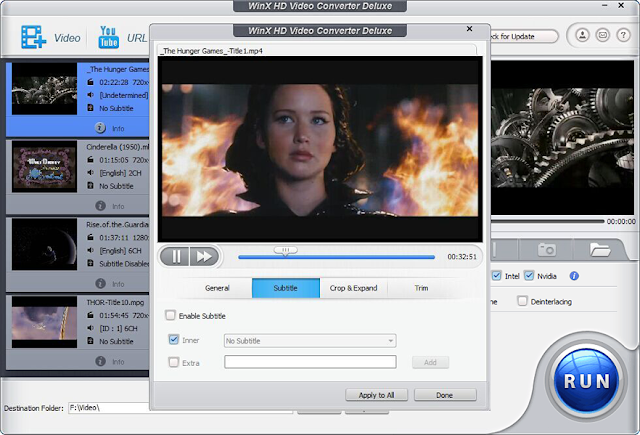Click Info icon under THOR-Title10.mpg
The height and width of the screenshot is (435, 640).
(100, 361)
